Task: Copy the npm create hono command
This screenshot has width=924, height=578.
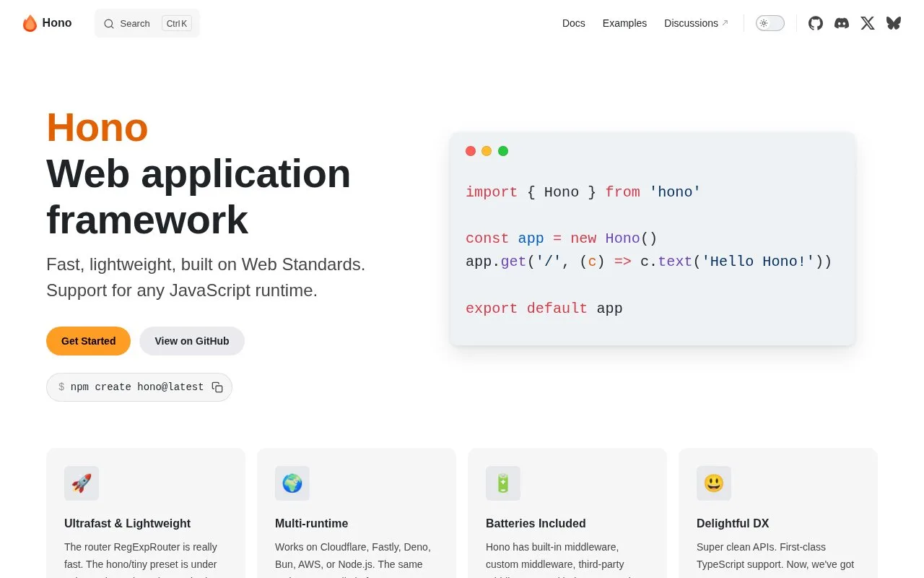Action: pyautogui.click(x=217, y=387)
